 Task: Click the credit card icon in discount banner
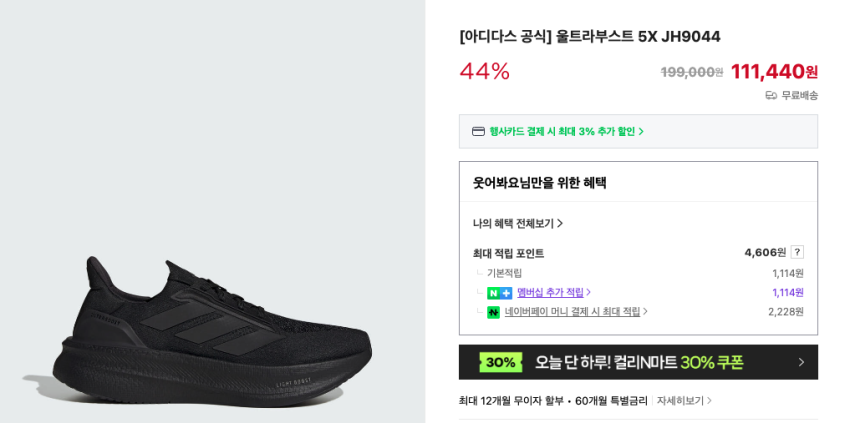point(478,131)
